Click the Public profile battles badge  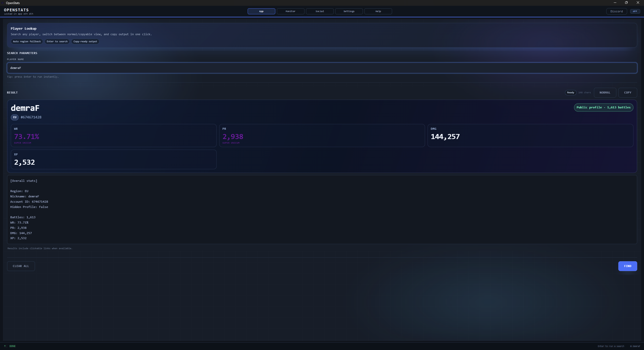(x=603, y=107)
